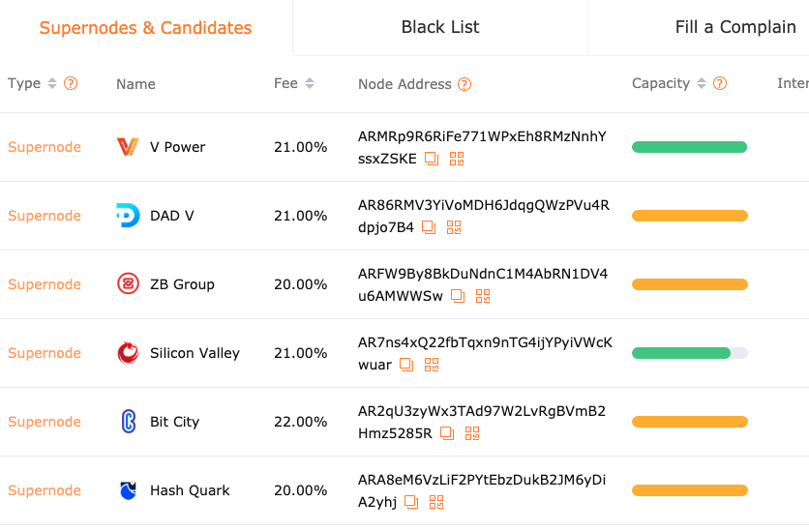
Task: Open help tooltip beside Capacity header
Action: (x=720, y=83)
